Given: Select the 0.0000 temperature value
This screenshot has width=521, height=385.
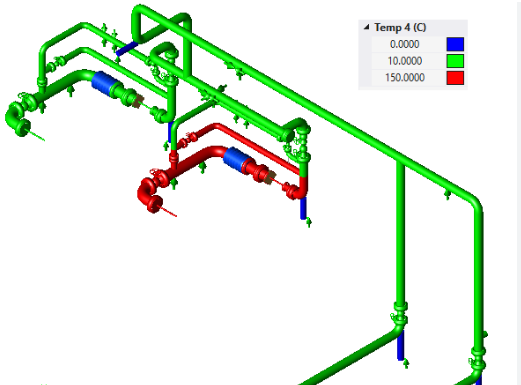Looking at the screenshot, I should pos(404,44).
